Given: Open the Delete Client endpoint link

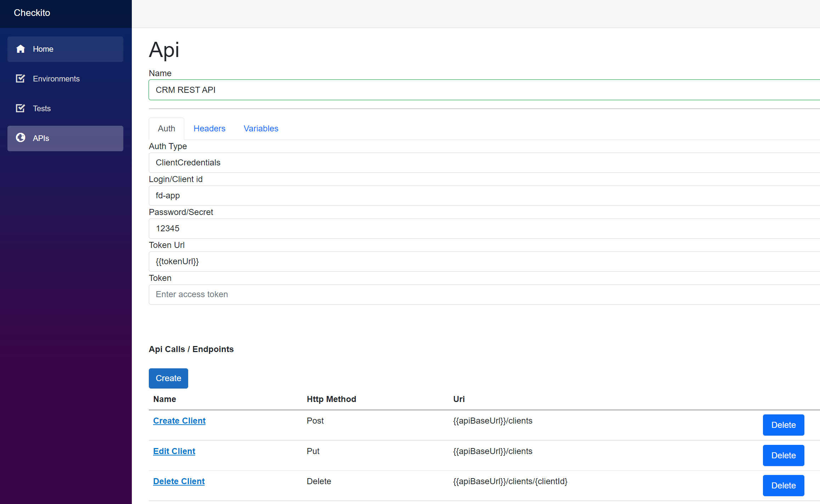Looking at the screenshot, I should click(x=179, y=481).
